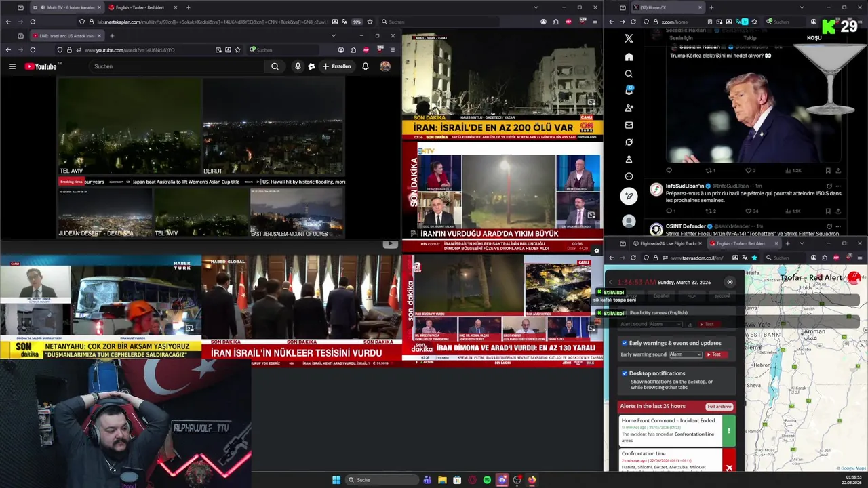Screen dimensions: 868x488
Task: Open X profile person icon
Action: pyautogui.click(x=629, y=159)
